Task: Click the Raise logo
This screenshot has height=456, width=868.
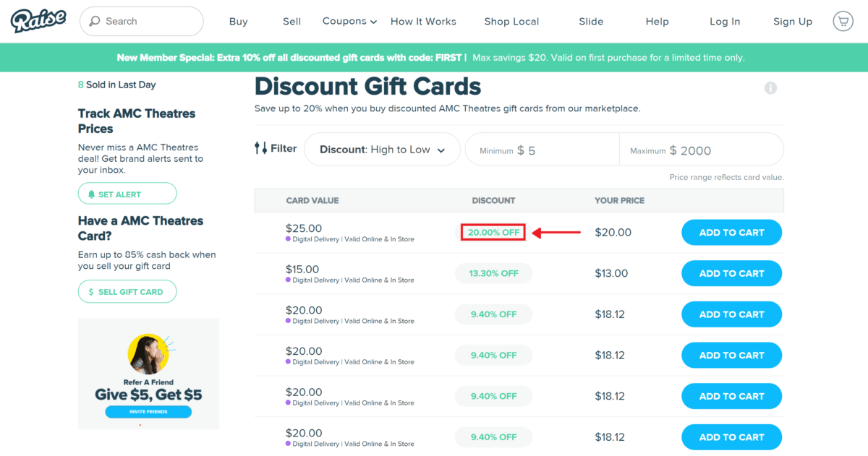Action: point(38,21)
